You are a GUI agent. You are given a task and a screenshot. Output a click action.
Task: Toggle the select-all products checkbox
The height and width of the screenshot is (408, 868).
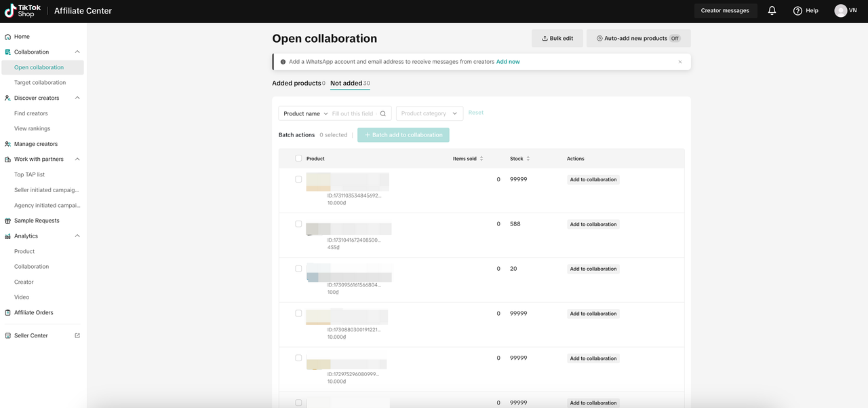(x=298, y=159)
